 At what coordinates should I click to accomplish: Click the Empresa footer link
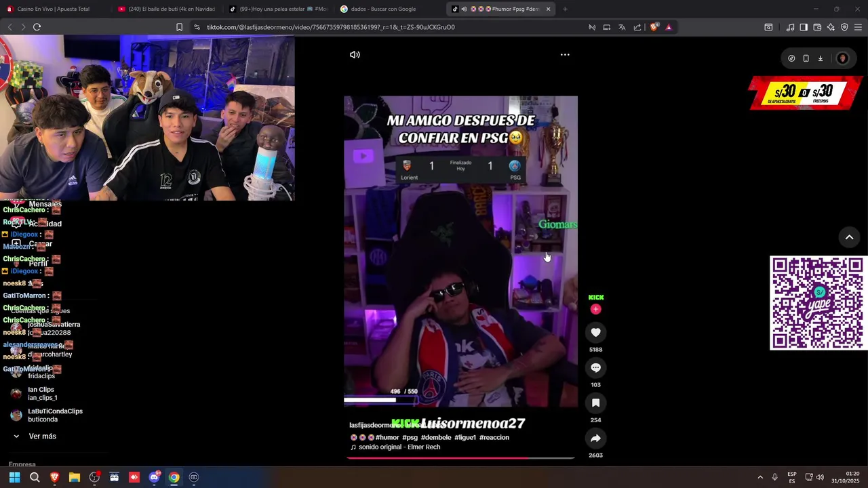[22, 464]
